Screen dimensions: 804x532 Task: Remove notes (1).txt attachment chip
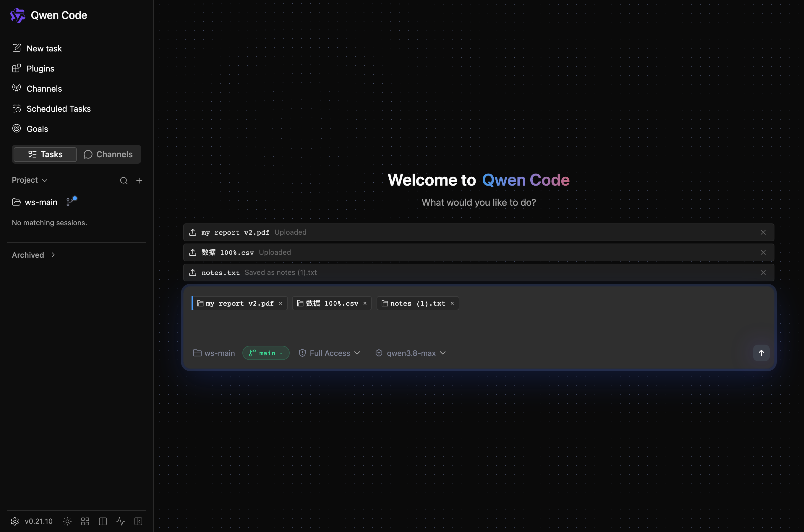coord(452,303)
